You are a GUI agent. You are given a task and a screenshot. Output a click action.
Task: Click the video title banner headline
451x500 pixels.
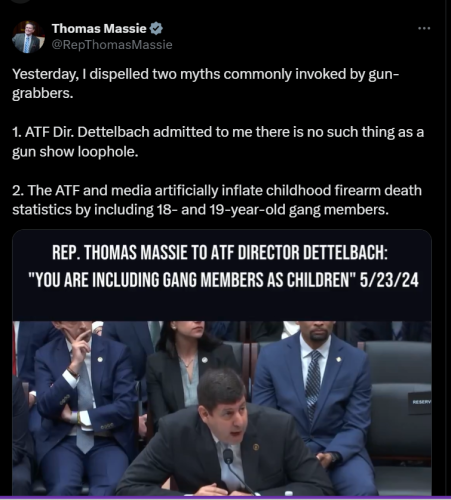pos(222,266)
